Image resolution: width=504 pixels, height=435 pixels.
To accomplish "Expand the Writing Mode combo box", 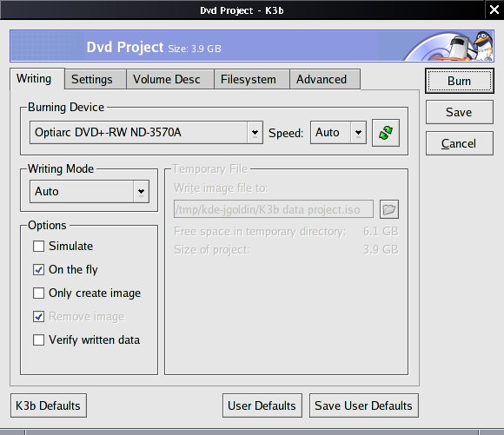I will [90, 192].
